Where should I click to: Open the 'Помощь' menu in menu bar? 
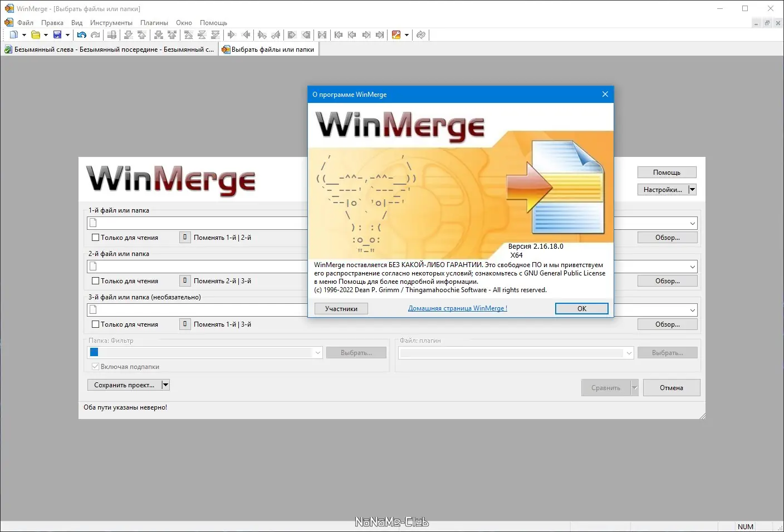click(213, 23)
